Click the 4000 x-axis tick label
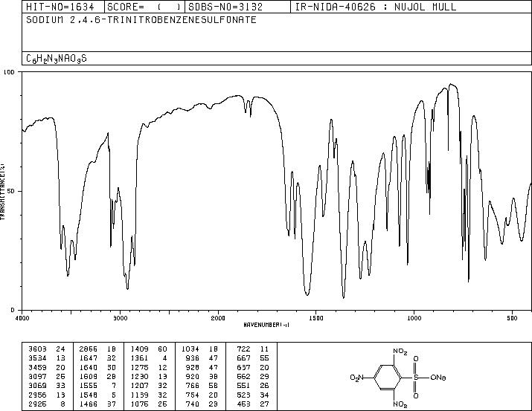Image resolution: width=532 pixels, height=411 pixels. 22,318
